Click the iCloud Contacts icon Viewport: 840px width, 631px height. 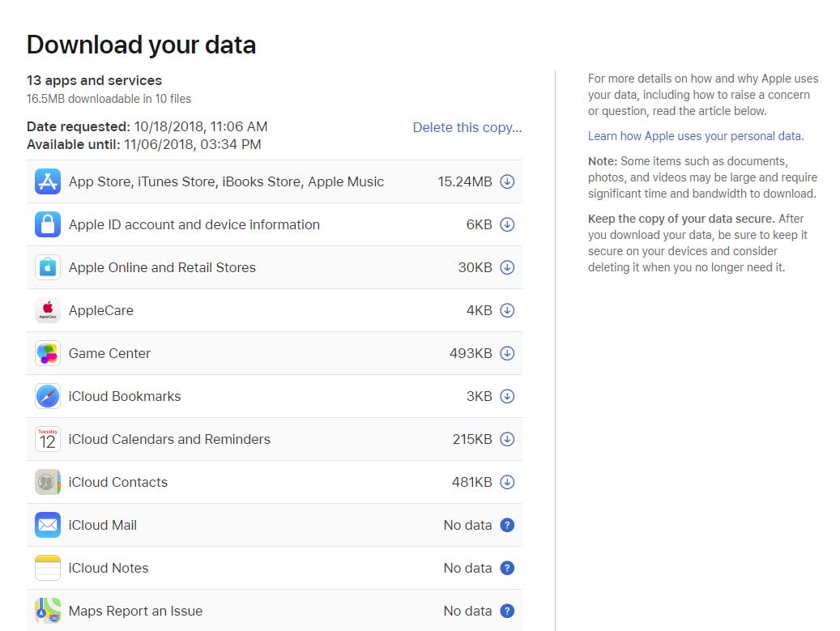coord(48,482)
